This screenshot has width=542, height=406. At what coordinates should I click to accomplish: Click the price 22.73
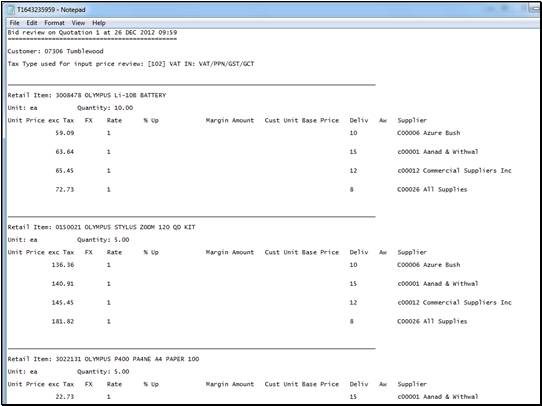65,397
